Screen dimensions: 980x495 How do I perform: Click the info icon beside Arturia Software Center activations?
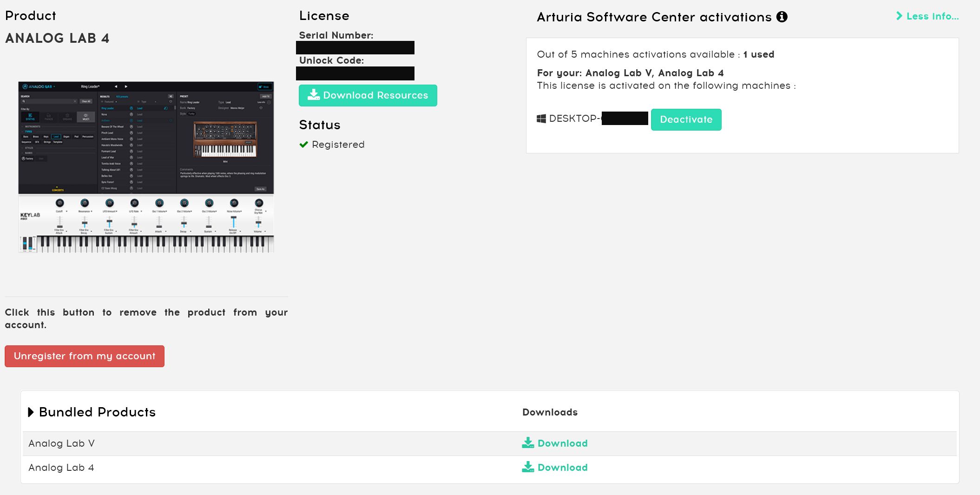[782, 17]
